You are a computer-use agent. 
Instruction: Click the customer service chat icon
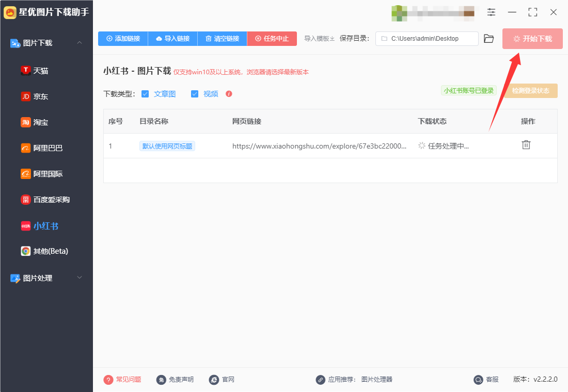point(479,380)
